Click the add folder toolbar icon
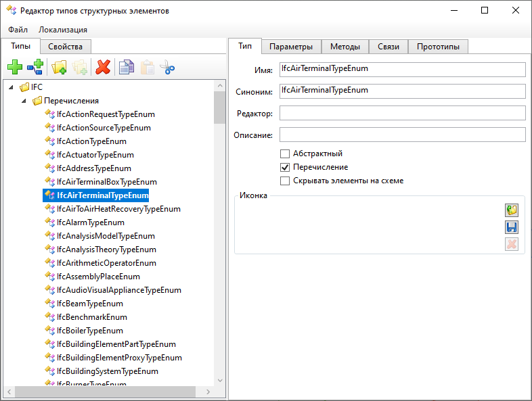Viewport: 532px width, 401px height. click(59, 67)
